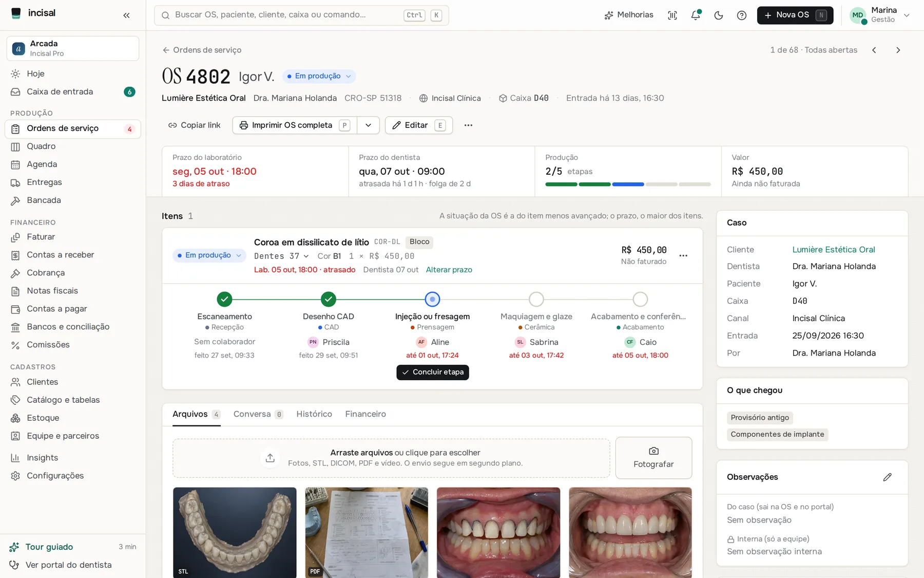Toggle dark mode moon icon
924x578 pixels.
click(719, 15)
